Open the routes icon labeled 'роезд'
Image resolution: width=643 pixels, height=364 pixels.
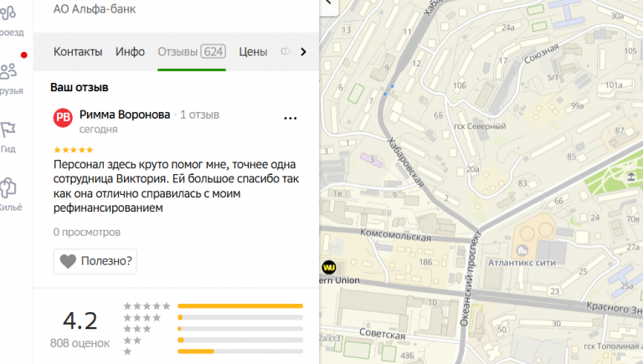[x=8, y=13]
